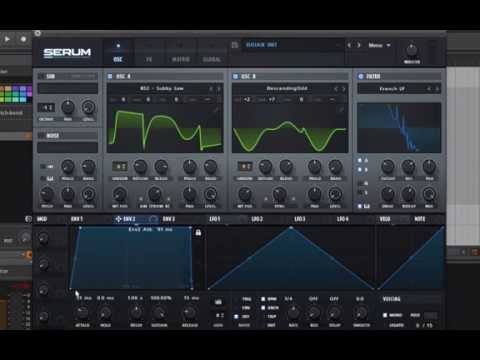
Task: Open the OSC B wavetable name selector
Action: point(287,89)
